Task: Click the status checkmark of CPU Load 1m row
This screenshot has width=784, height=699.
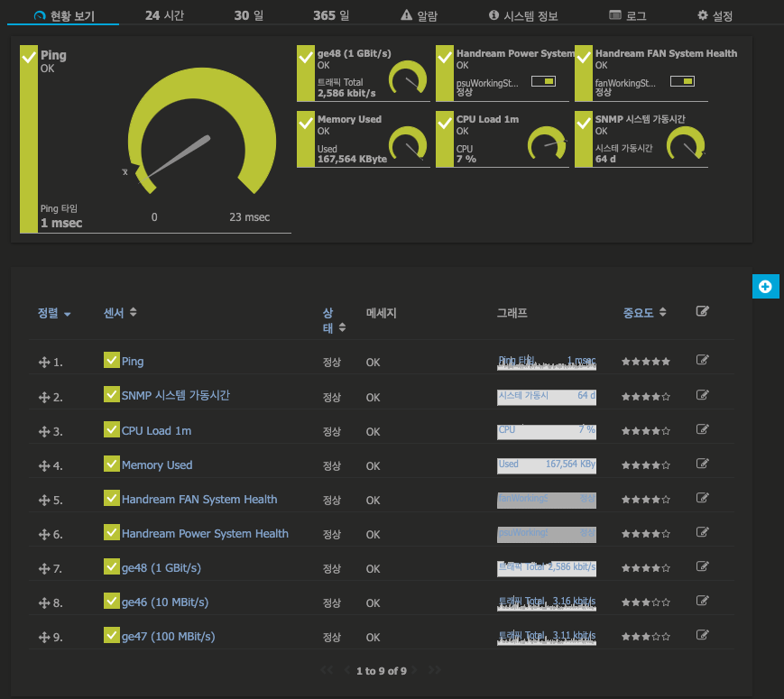Action: point(112,429)
